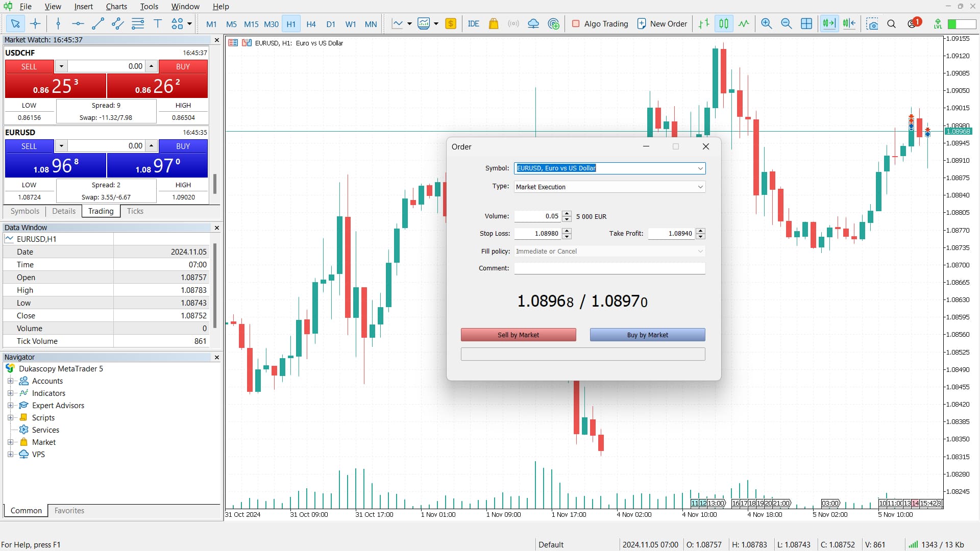The width and height of the screenshot is (980, 551).
Task: Take a chart screenshot with camera icon
Action: click(x=872, y=23)
